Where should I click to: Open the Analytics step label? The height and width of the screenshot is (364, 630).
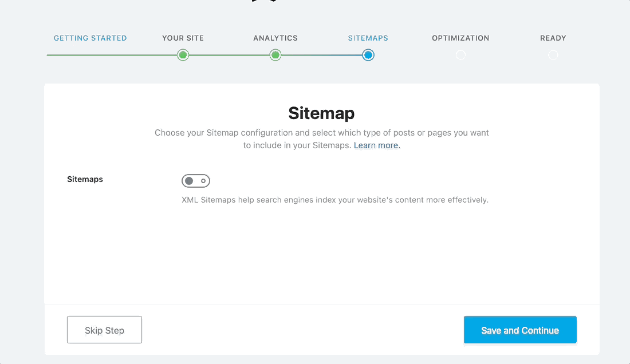[275, 38]
